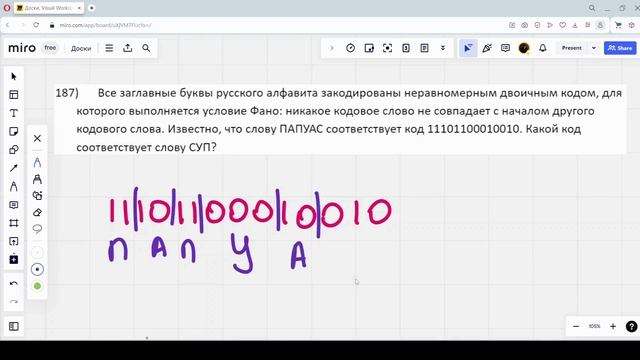Viewport: 640px width, 360px height.
Task: Open the reactions icon
Action: coord(487,48)
